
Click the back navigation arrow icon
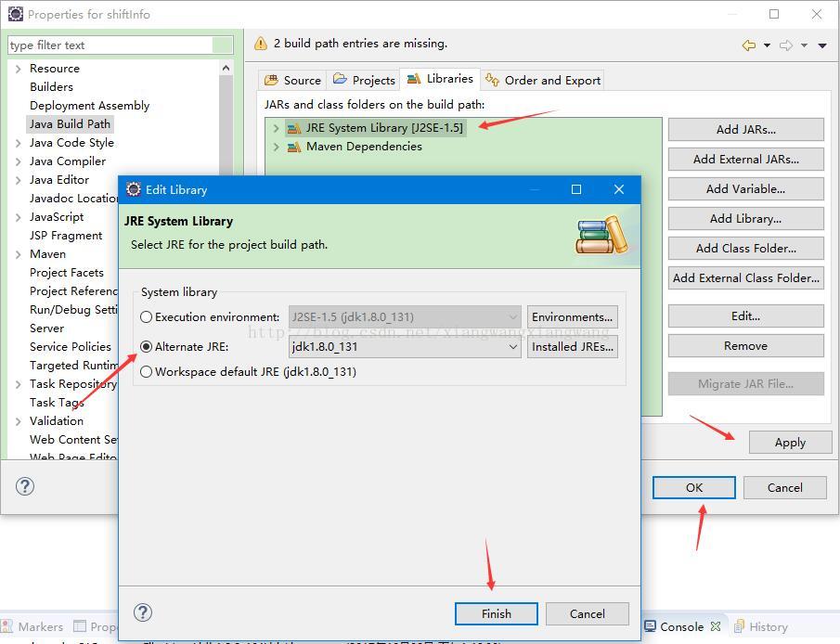[x=749, y=45]
